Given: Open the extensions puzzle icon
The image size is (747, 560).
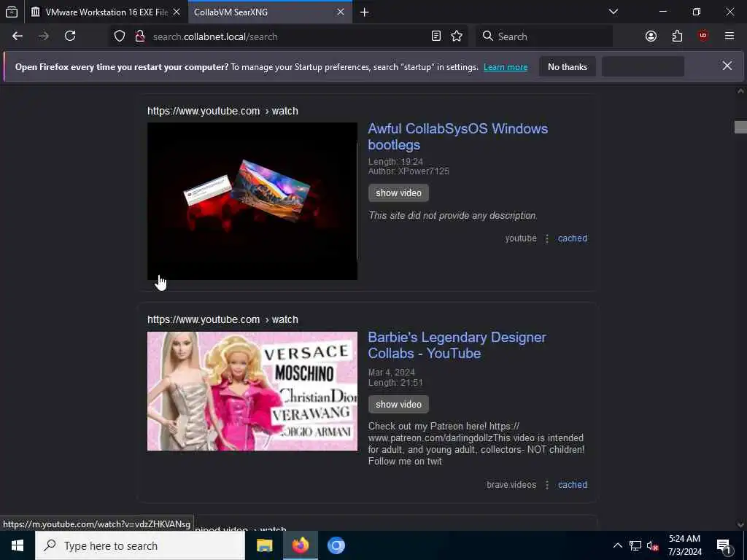Looking at the screenshot, I should pyautogui.click(x=677, y=36).
